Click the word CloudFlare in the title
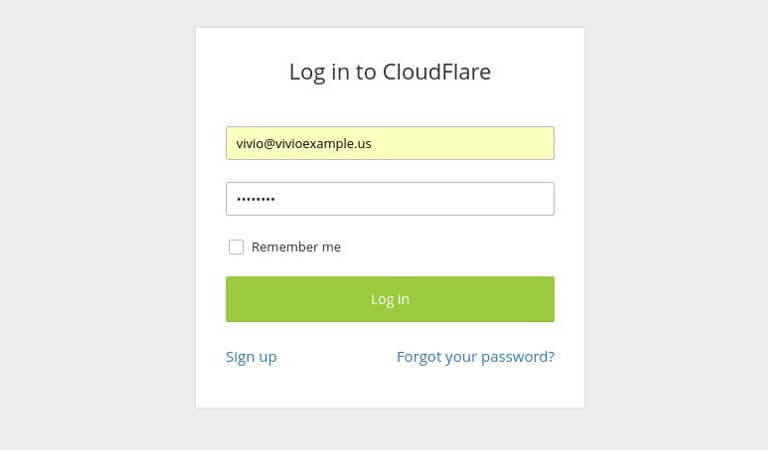 (x=437, y=72)
